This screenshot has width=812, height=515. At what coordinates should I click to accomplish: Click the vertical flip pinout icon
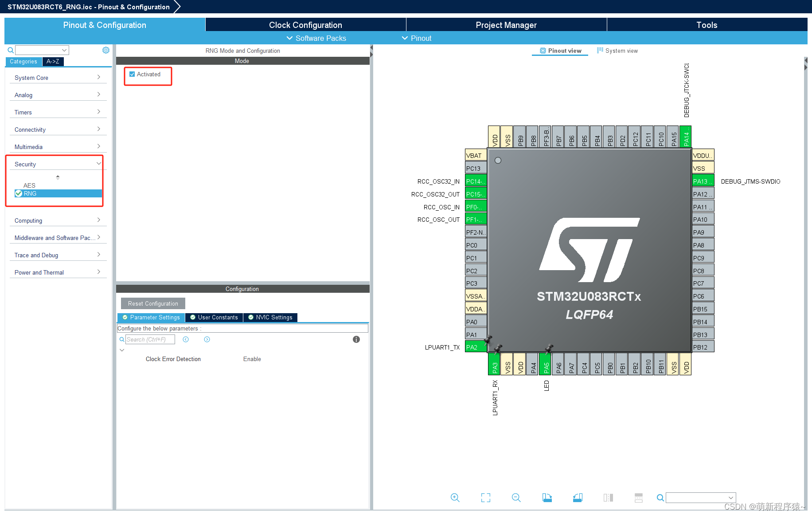point(639,498)
